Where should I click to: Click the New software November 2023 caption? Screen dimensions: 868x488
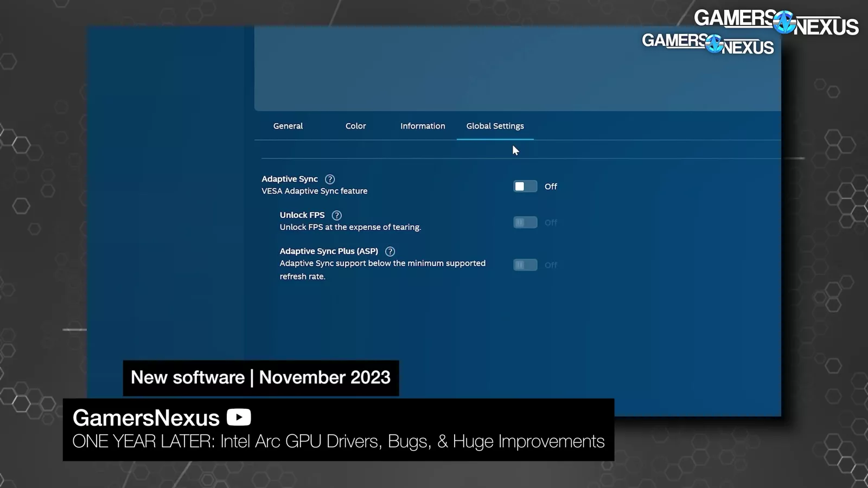click(260, 377)
